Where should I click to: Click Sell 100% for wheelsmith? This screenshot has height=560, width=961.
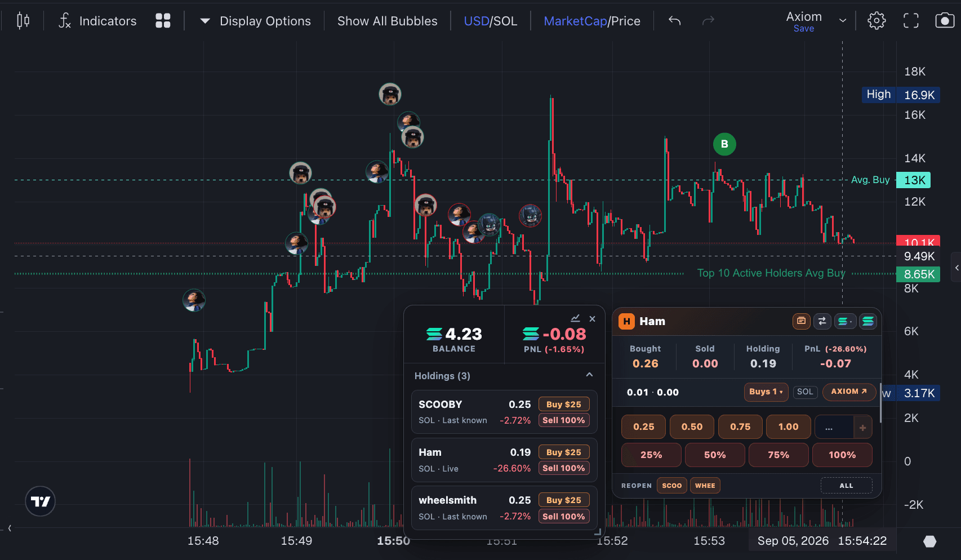point(563,517)
